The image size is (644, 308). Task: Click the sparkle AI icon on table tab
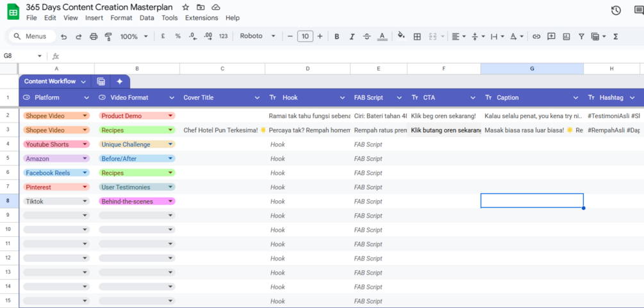(x=120, y=81)
